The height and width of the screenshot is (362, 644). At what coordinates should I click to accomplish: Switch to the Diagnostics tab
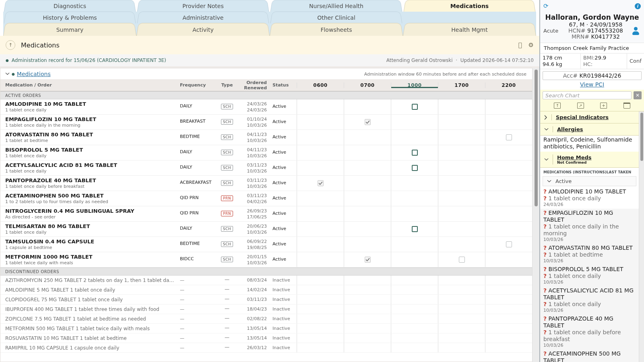70,6
